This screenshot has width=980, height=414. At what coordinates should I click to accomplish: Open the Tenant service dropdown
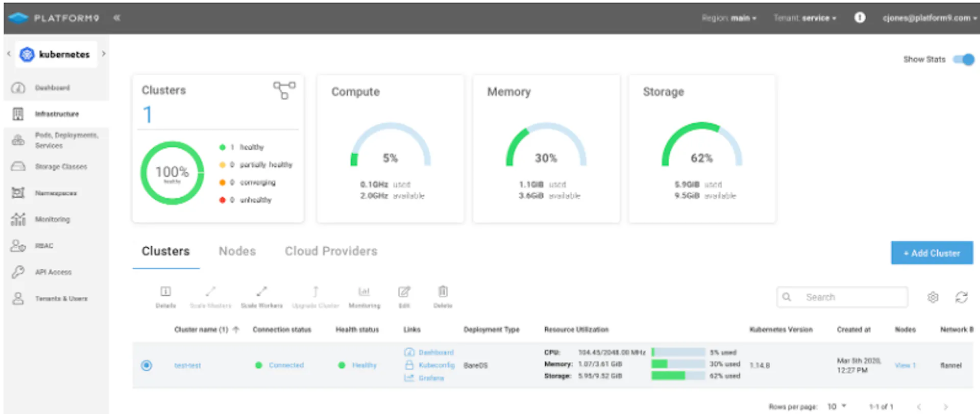click(805, 18)
